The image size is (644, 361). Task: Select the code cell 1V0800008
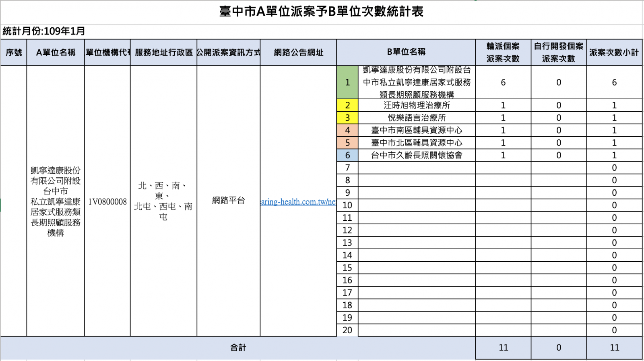point(107,201)
